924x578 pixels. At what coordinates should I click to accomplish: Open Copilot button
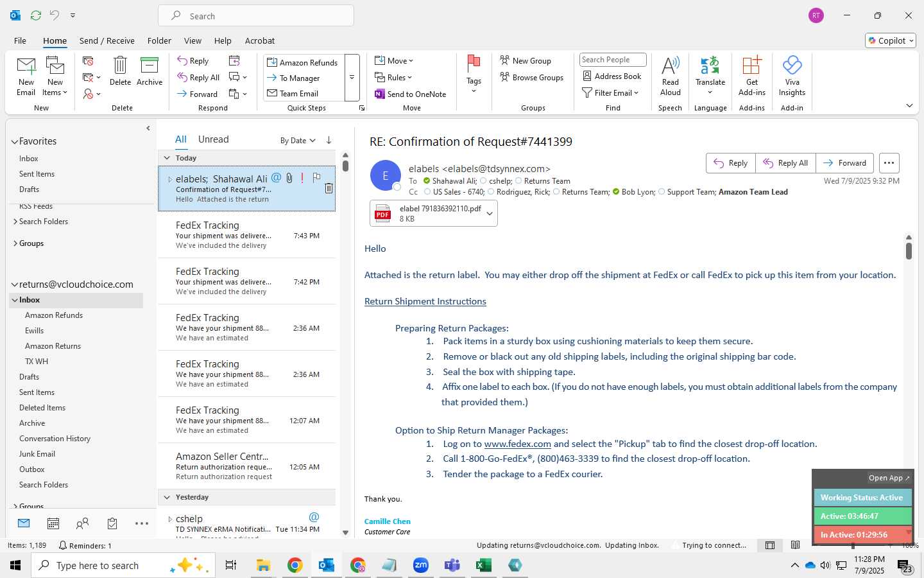[x=891, y=40]
